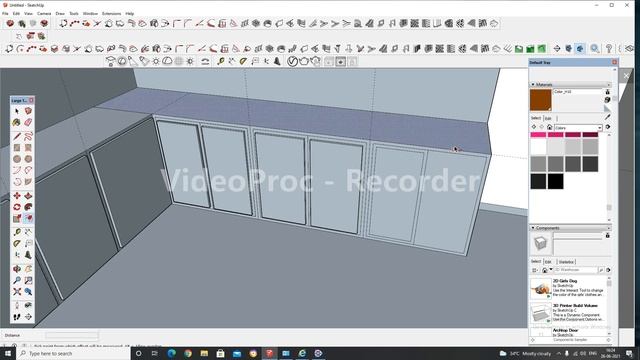640x360 pixels.
Task: Open the Tools menu
Action: tap(74, 13)
